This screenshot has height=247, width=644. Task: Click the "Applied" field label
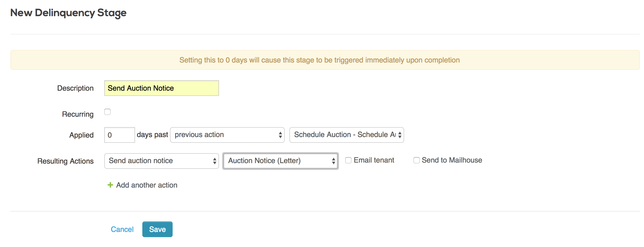pos(81,135)
